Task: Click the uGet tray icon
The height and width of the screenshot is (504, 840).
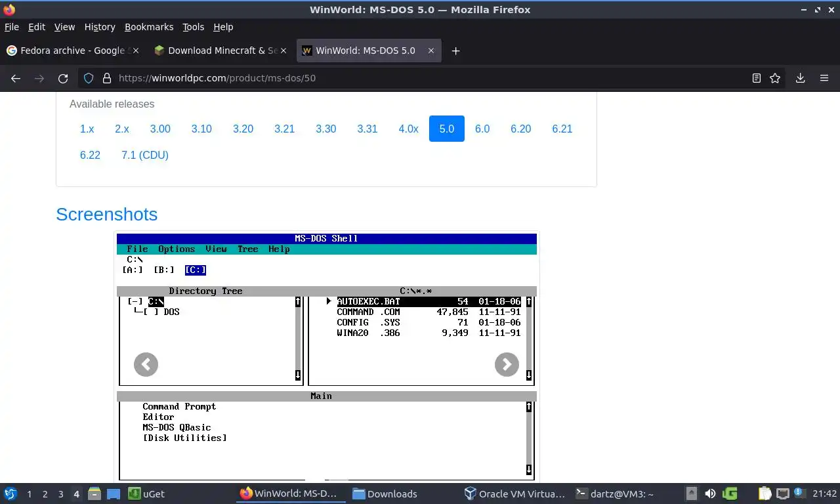Action: (730, 493)
